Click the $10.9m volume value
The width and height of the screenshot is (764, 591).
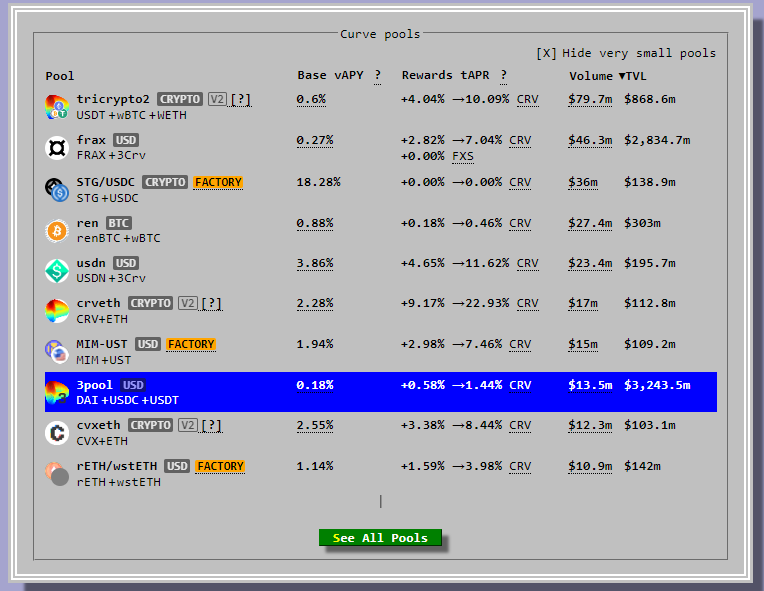tap(590, 466)
